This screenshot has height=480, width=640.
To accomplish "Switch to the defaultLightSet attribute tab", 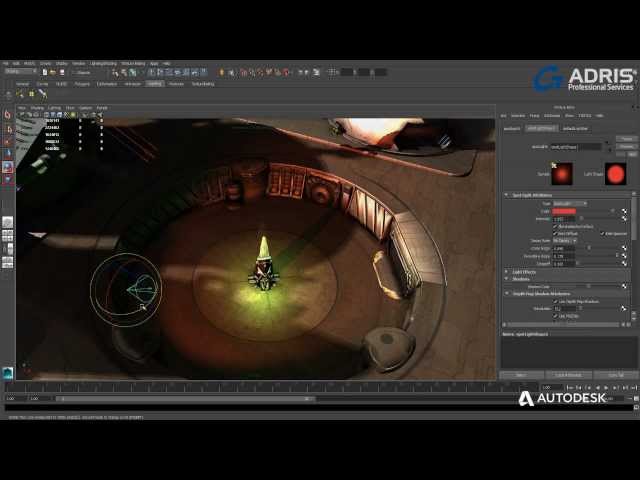I will click(x=575, y=128).
